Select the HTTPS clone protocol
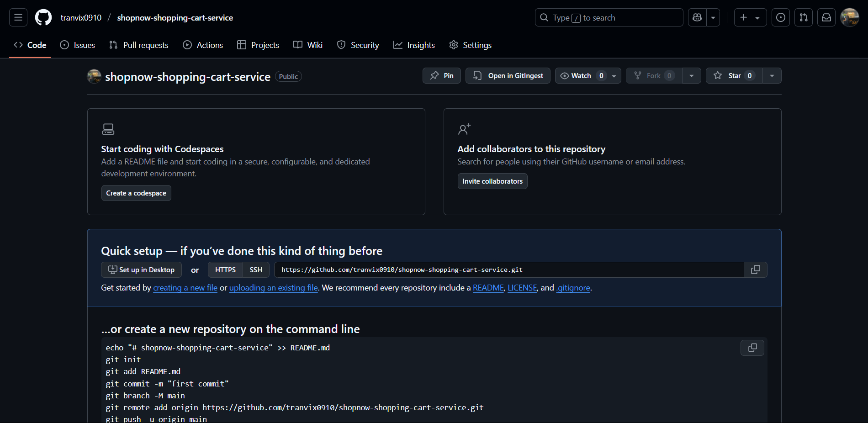 pos(225,270)
